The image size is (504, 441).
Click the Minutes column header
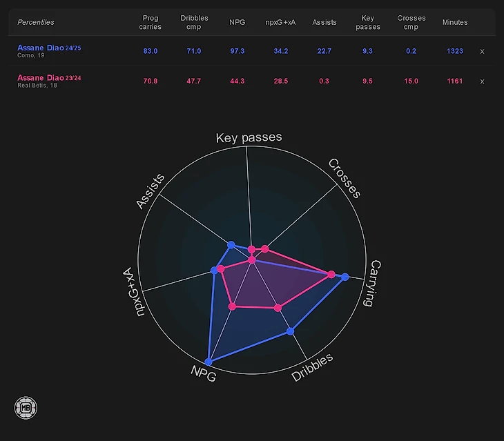click(x=455, y=23)
